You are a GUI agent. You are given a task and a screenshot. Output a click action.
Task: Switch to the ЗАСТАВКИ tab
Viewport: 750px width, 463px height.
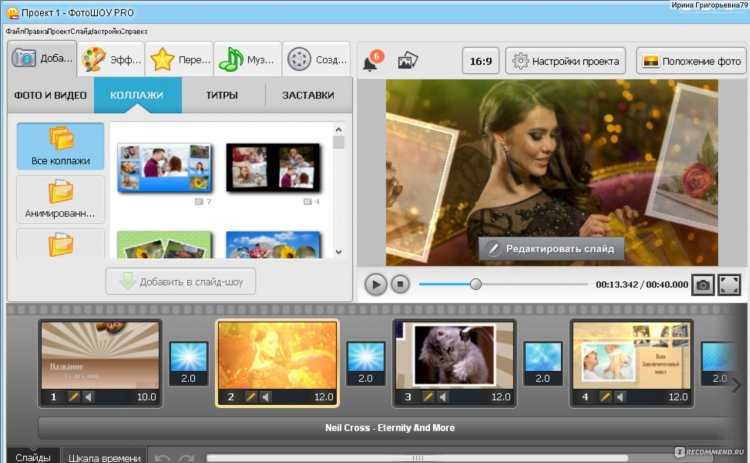(308, 95)
